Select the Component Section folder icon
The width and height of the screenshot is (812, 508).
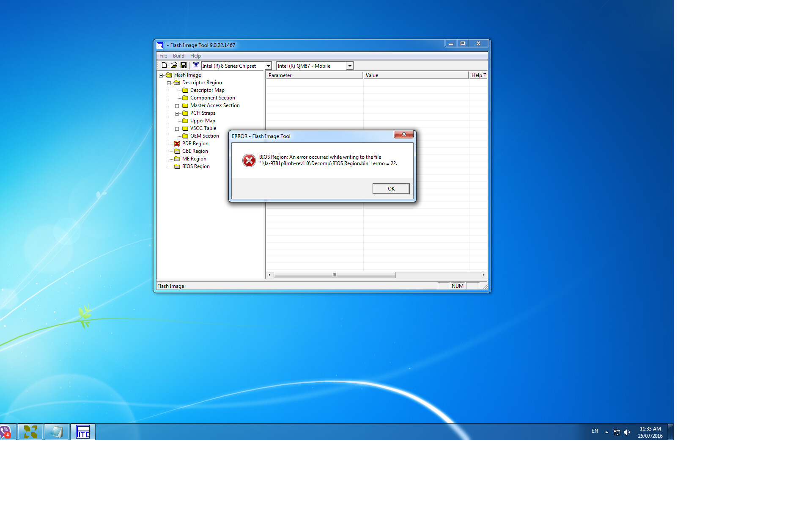[x=185, y=98]
